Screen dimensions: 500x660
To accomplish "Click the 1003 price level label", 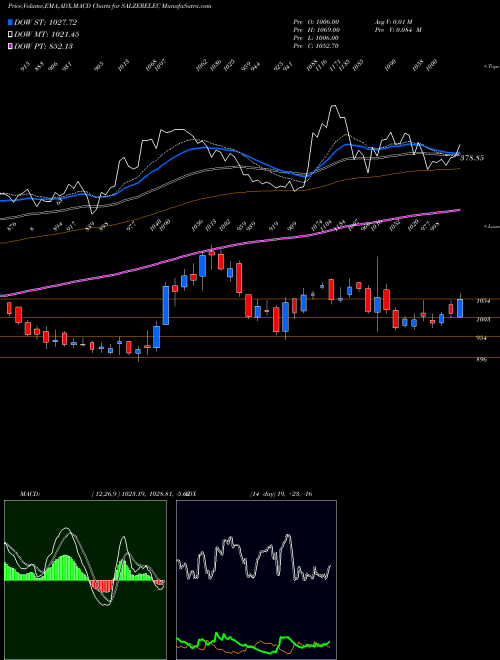I will click(483, 319).
